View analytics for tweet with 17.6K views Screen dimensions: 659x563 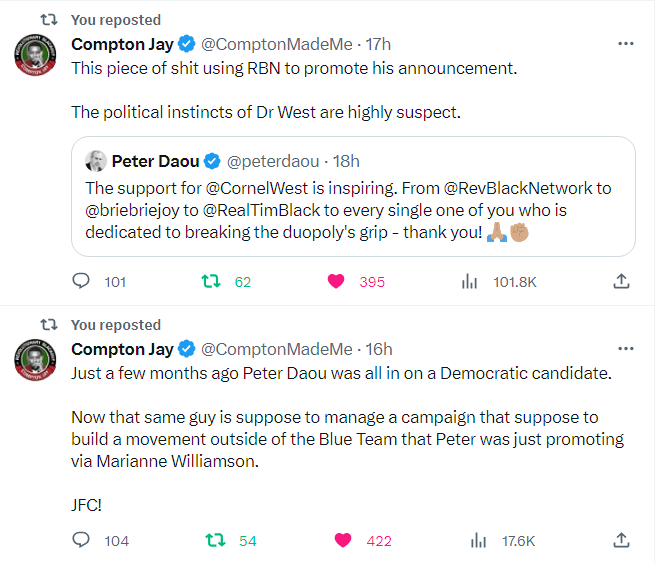pyautogui.click(x=478, y=541)
